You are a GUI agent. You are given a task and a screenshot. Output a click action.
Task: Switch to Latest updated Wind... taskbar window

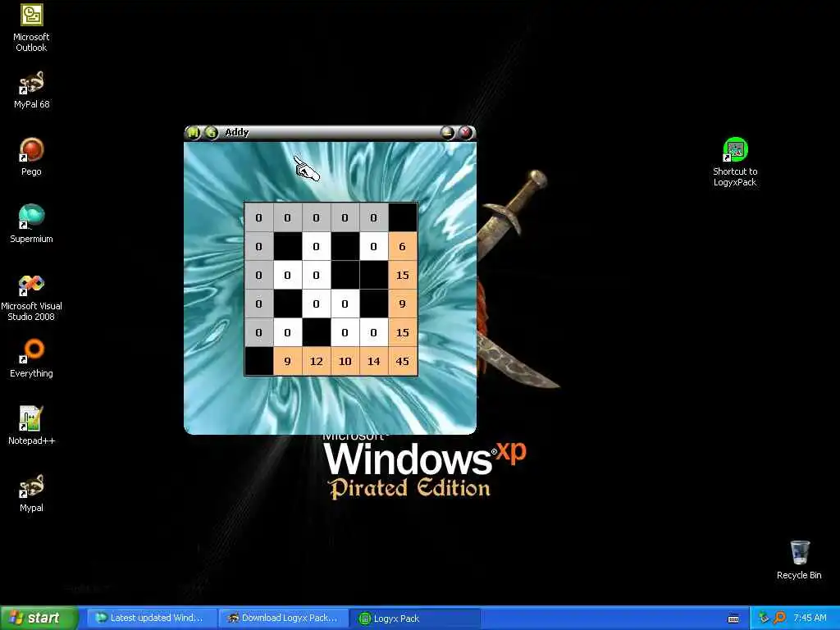[150, 618]
